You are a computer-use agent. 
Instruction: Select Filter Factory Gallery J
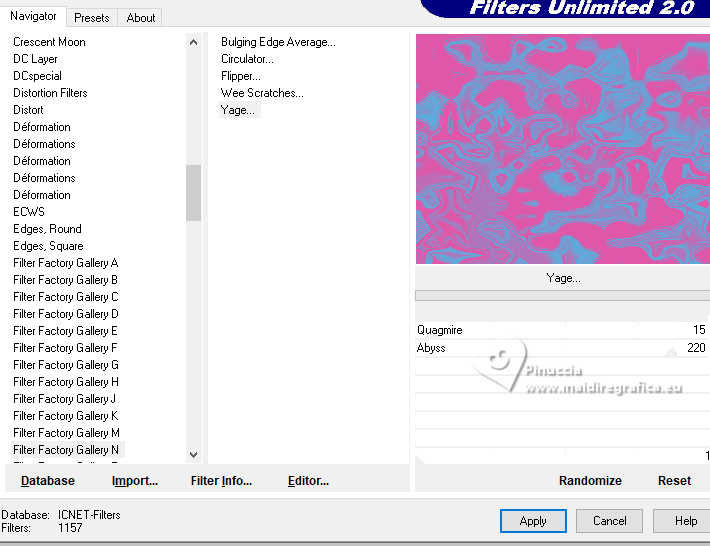(65, 399)
